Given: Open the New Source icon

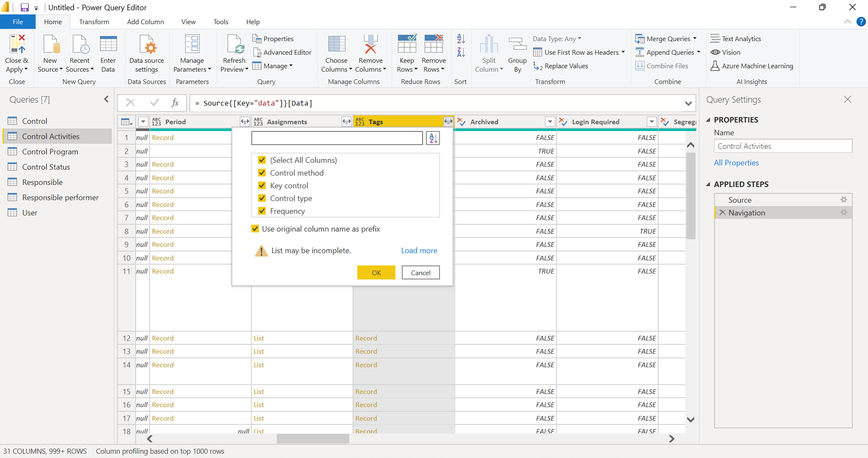Looking at the screenshot, I should click(50, 44).
